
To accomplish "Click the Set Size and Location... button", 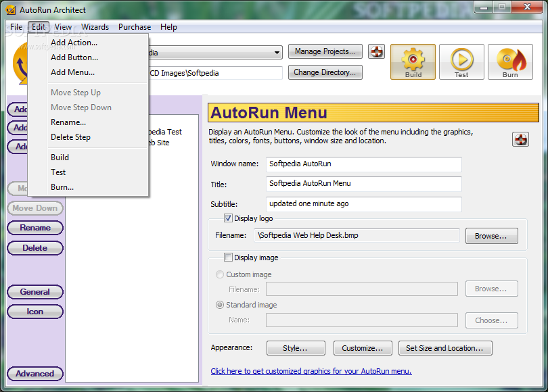I will 445,348.
